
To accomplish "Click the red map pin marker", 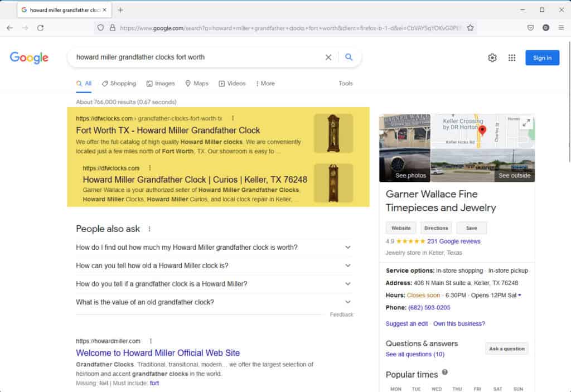I will (482, 130).
